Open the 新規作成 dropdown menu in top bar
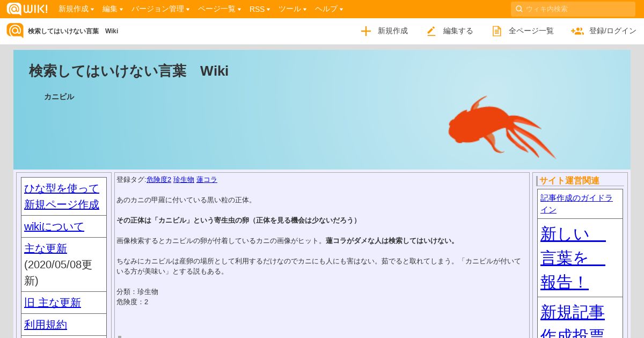Screen dimensions: 644x338 (76, 9)
